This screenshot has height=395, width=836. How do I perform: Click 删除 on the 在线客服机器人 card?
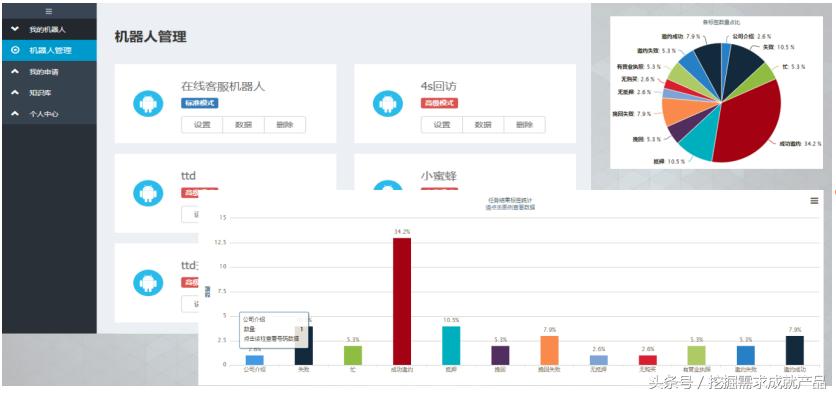285,125
